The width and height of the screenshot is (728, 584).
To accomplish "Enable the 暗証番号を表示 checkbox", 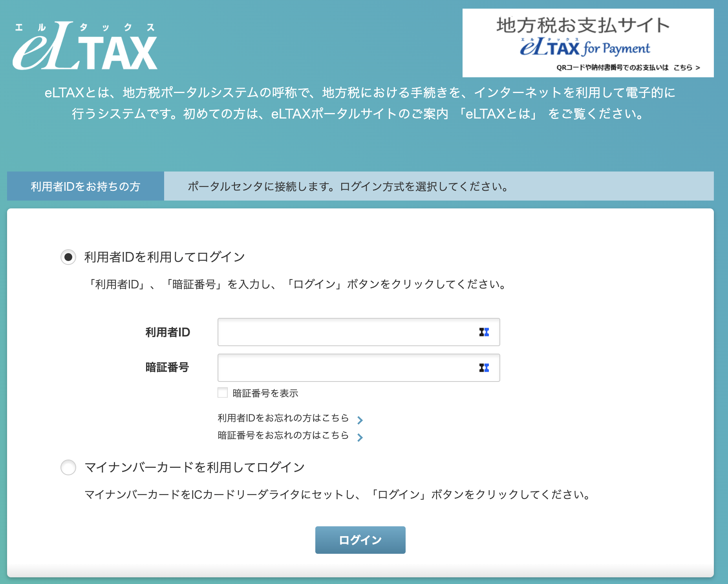I will click(223, 392).
